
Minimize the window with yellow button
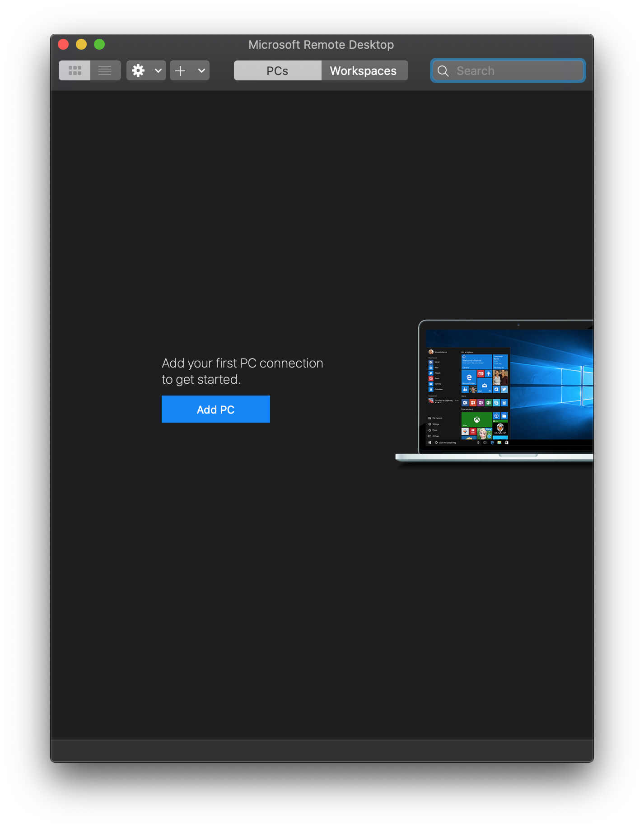(x=81, y=44)
